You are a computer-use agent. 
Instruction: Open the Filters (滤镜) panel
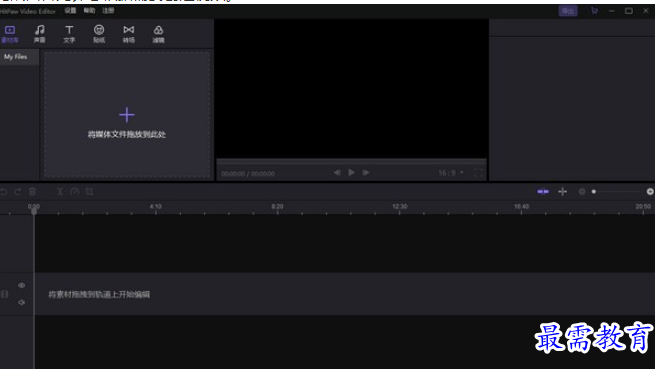(158, 34)
